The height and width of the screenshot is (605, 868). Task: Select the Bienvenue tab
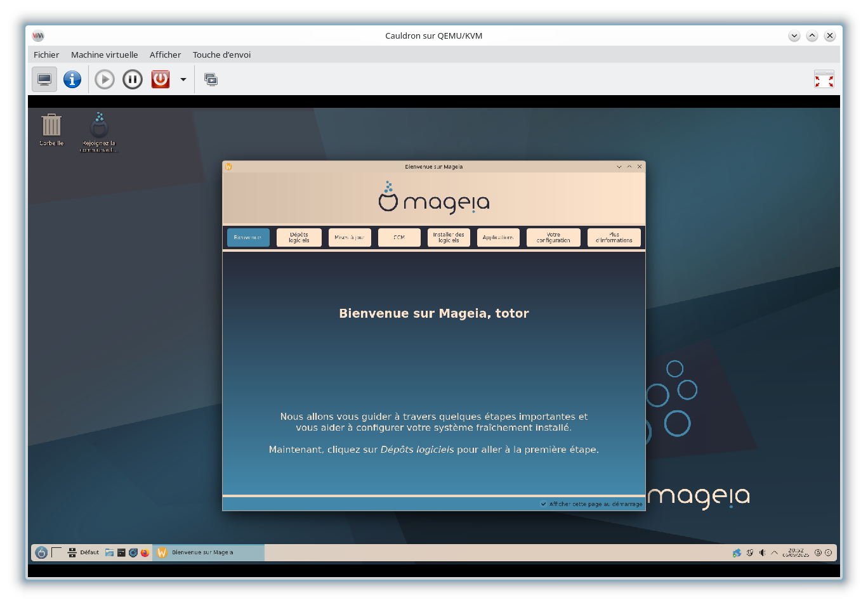click(248, 237)
